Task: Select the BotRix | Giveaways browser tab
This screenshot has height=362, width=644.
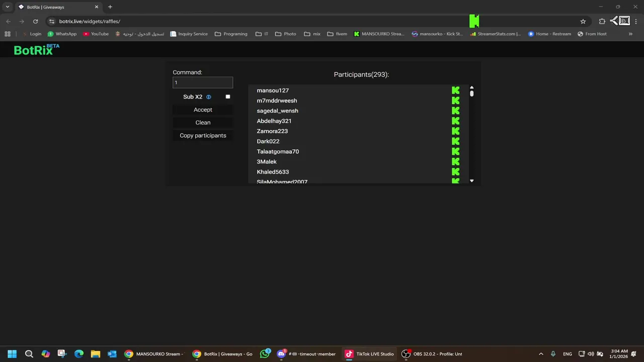Action: (x=58, y=7)
